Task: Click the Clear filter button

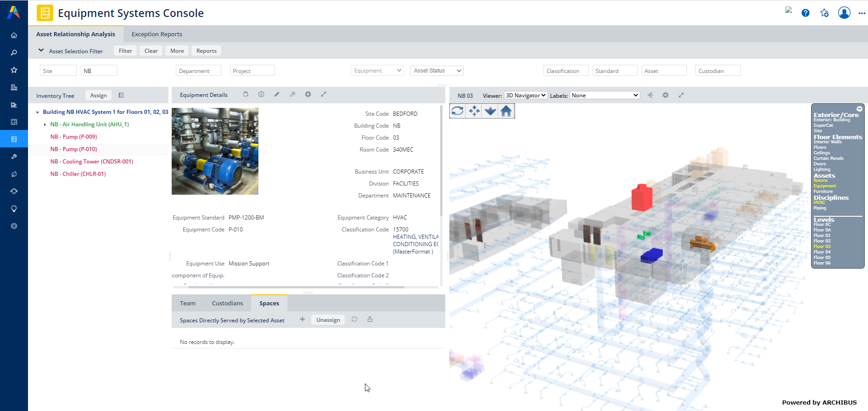Action: pyautogui.click(x=151, y=51)
